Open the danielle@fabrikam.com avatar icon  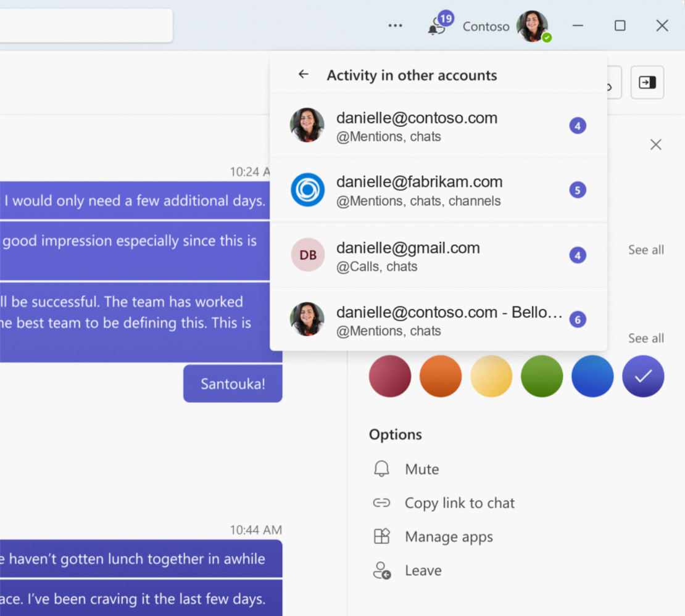(x=307, y=190)
